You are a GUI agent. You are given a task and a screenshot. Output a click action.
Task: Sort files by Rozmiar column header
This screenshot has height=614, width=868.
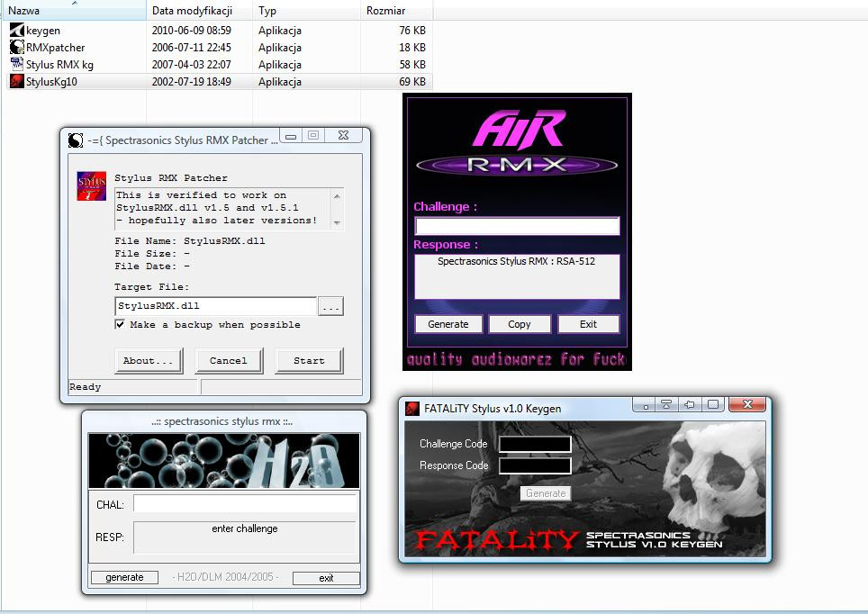click(396, 11)
